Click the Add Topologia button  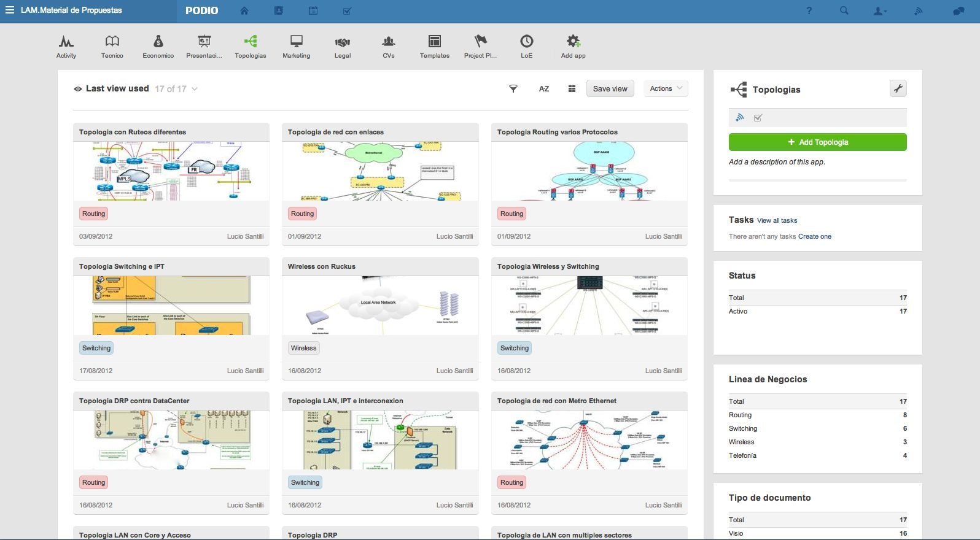(x=818, y=142)
